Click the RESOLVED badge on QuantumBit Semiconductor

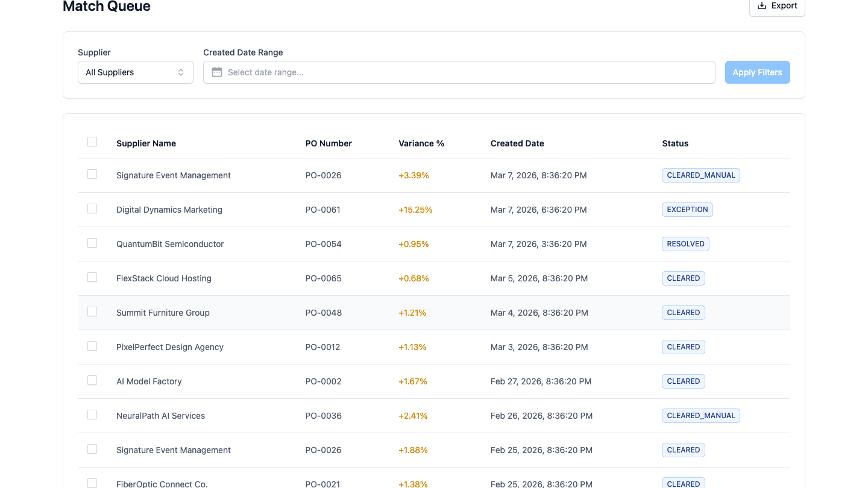coord(685,244)
